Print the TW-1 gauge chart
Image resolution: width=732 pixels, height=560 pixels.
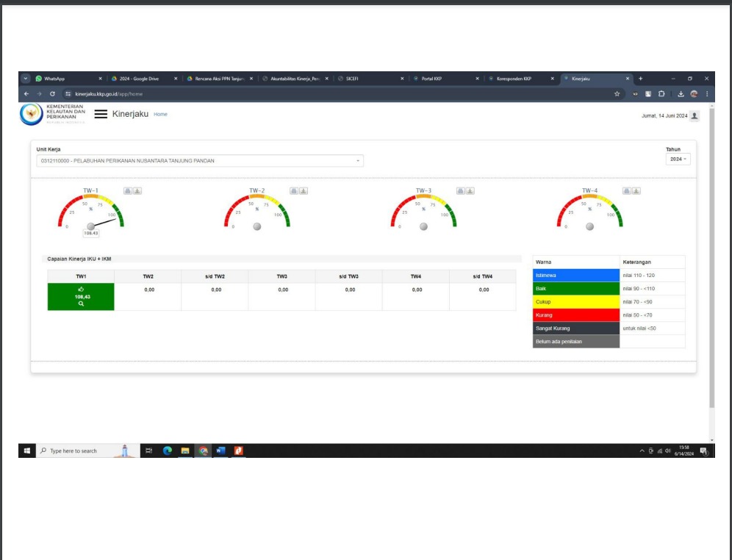coord(128,191)
